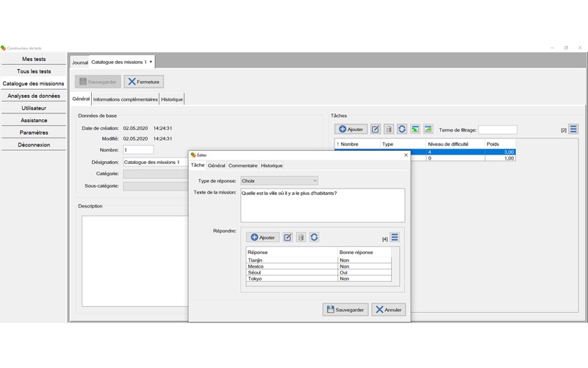Open Catalogue des missionns in the sidebar

tap(34, 83)
